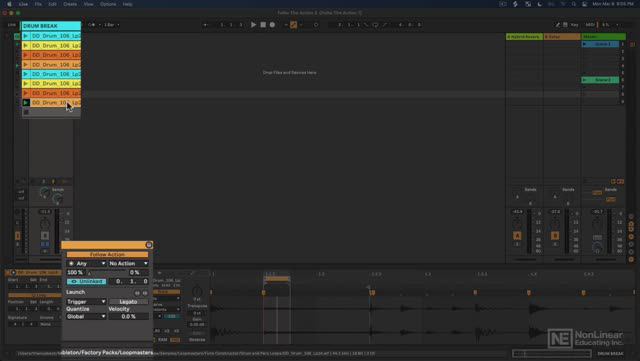The image size is (640, 361).
Task: Start playback with the transport Play button
Action: click(x=253, y=25)
